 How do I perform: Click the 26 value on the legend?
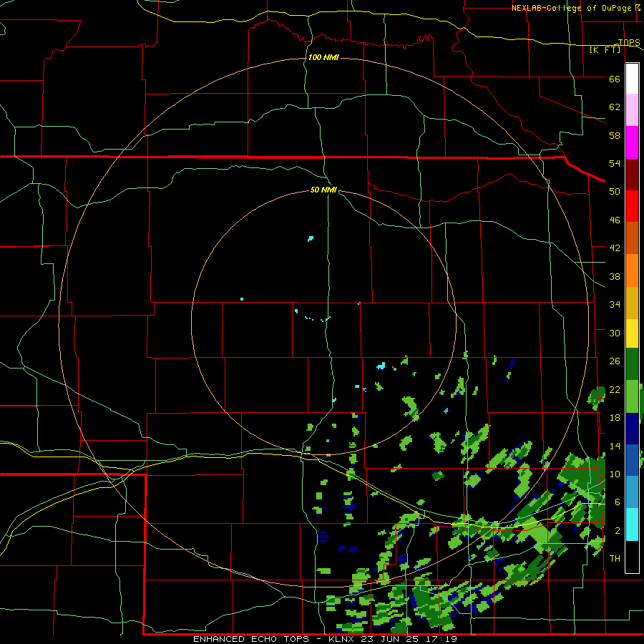pyautogui.click(x=615, y=361)
